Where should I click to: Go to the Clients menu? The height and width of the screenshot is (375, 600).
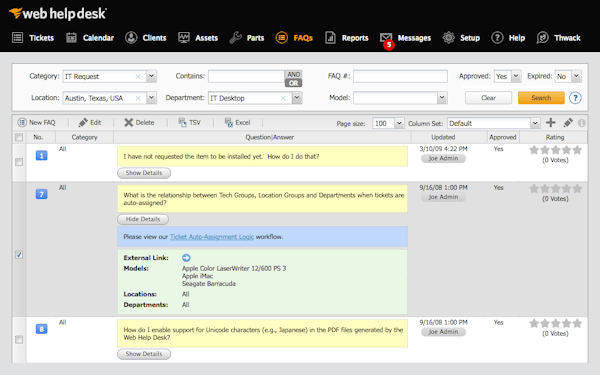tap(154, 38)
